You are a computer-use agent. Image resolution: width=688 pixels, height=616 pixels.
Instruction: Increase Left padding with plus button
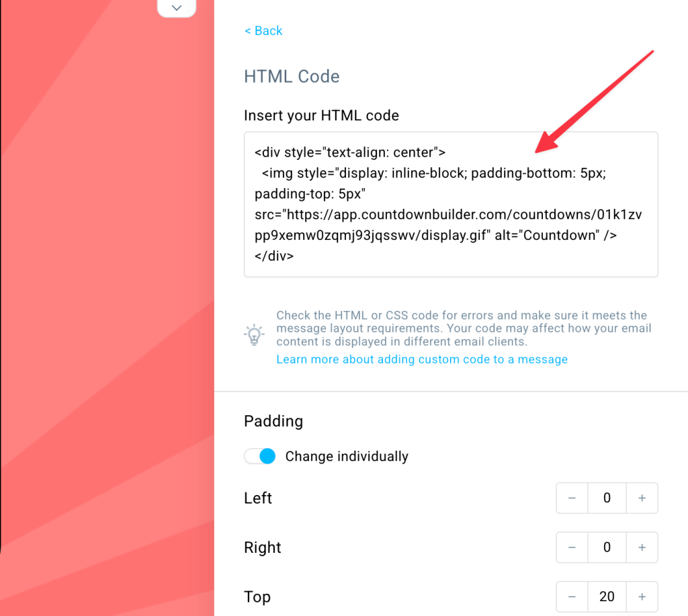tap(642, 498)
